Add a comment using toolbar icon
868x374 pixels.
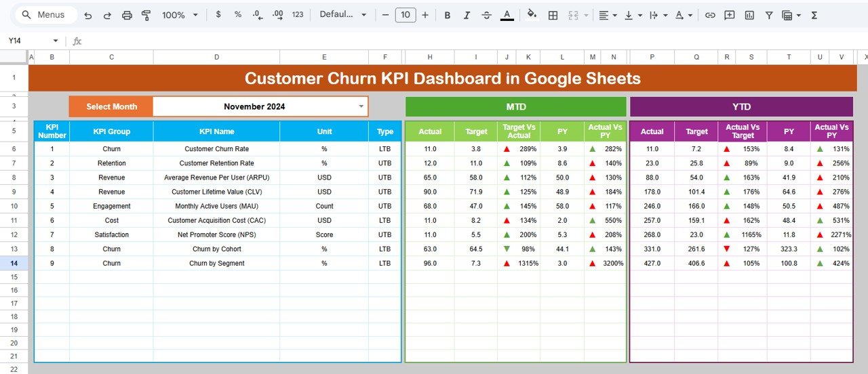730,15
